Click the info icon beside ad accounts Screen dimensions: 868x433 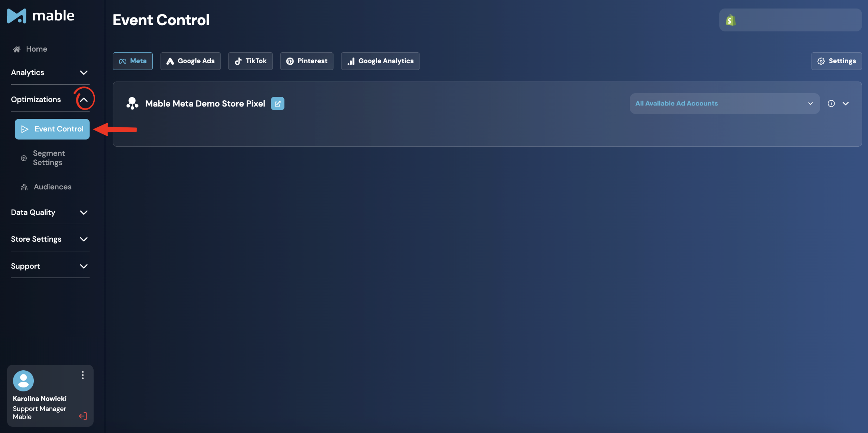[831, 104]
